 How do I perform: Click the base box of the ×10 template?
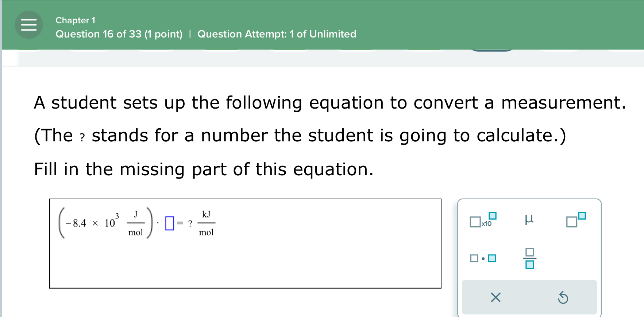(x=475, y=222)
